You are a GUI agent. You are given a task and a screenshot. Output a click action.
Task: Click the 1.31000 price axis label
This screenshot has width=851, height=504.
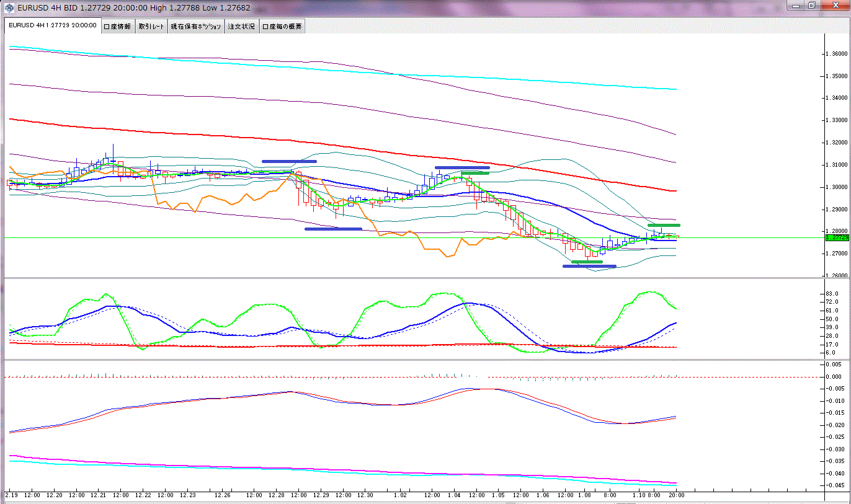tap(837, 165)
